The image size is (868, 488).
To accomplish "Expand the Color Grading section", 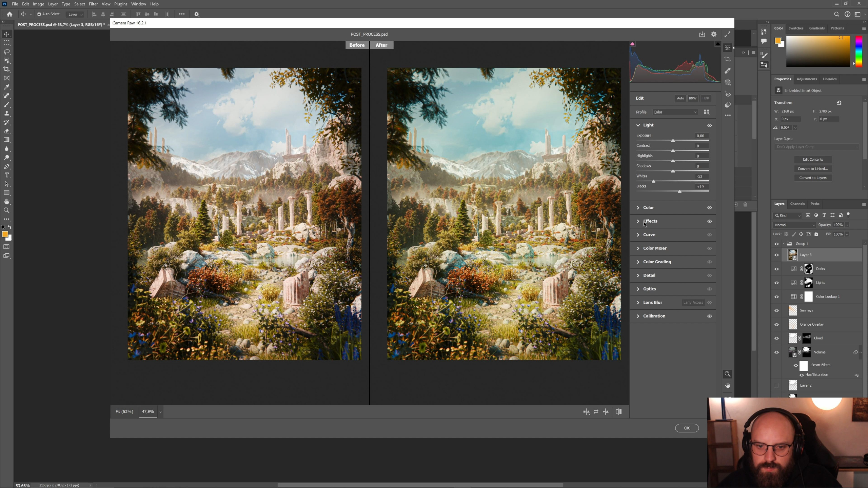I will tap(657, 262).
